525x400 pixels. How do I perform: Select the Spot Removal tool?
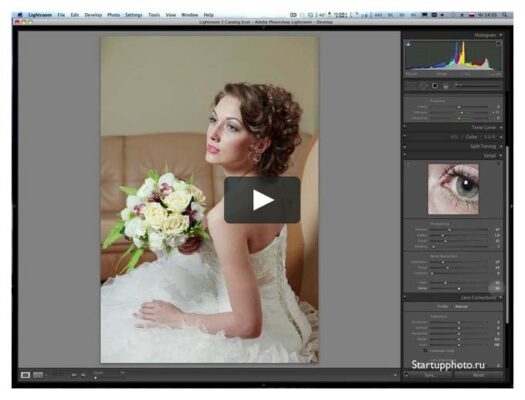tap(423, 86)
